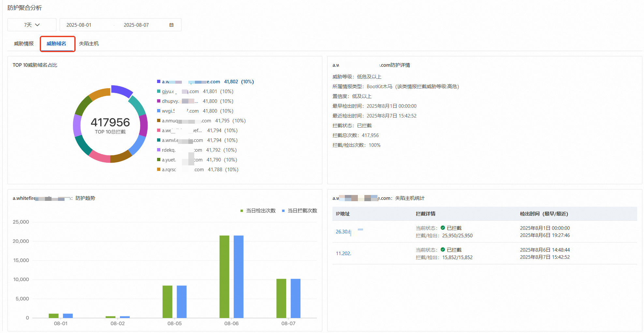
Task: Click the 08-02 date axis label
Action: (x=118, y=324)
